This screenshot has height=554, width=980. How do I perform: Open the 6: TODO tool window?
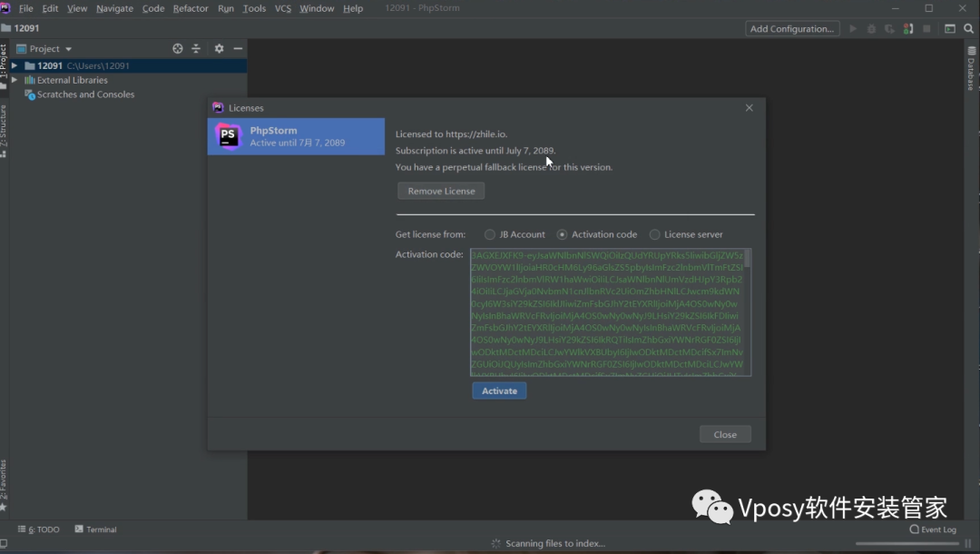click(x=39, y=529)
